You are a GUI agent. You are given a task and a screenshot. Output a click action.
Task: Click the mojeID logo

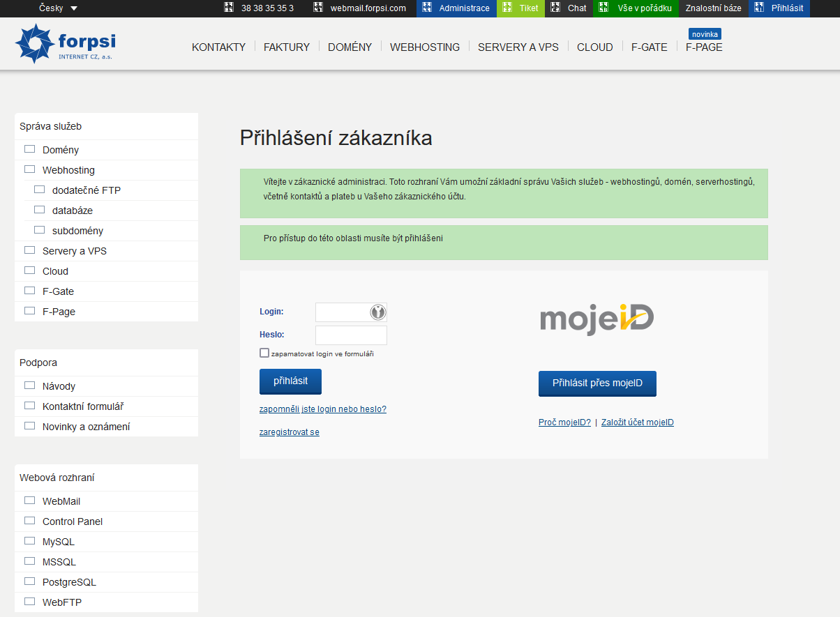coord(597,319)
